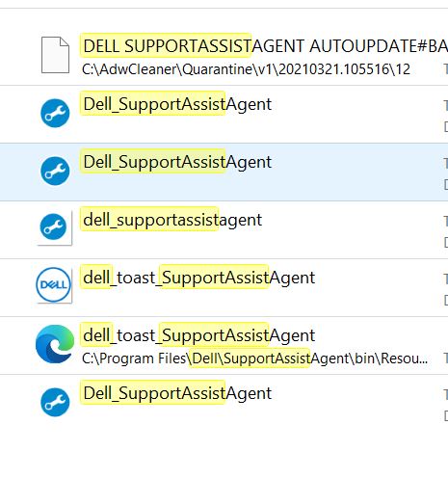
Task: Select Dell_SupportAssistAgent name just under Quarantine path
Action: coord(177,104)
